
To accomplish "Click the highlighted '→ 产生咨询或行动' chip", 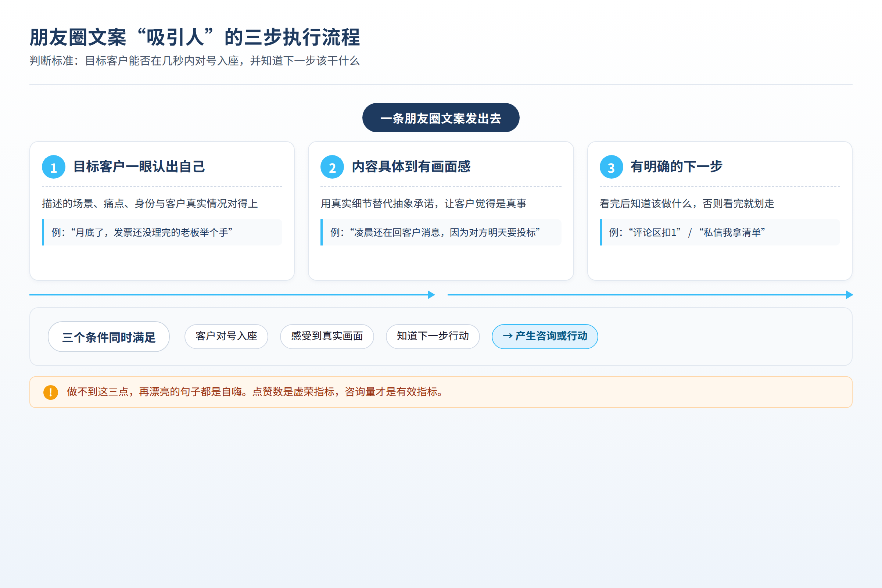I will 545,336.
